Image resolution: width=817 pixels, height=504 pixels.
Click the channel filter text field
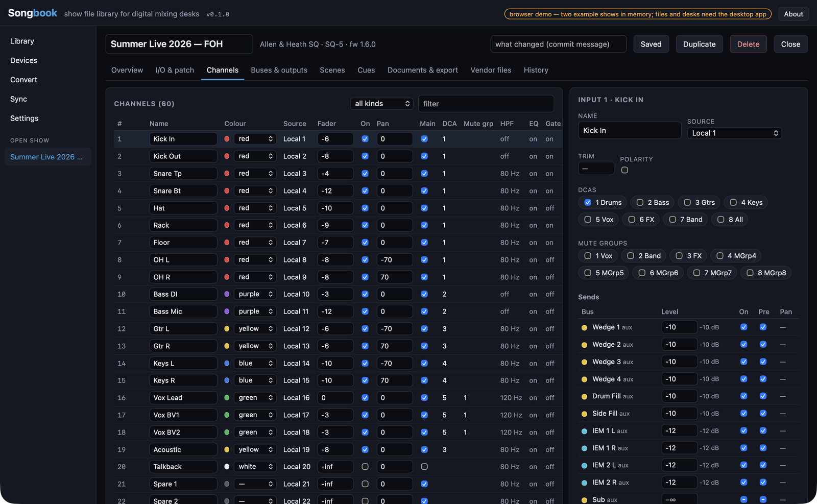point(486,104)
